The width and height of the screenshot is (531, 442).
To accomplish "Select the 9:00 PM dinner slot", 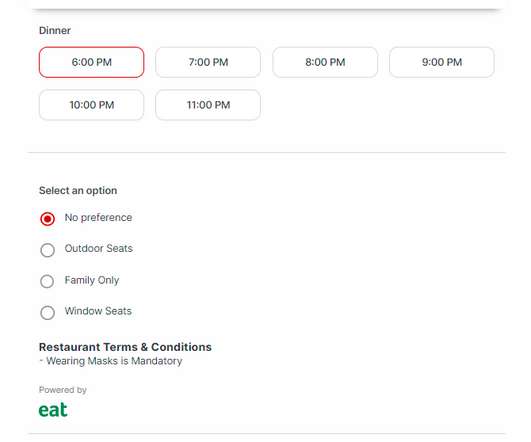I will 442,62.
